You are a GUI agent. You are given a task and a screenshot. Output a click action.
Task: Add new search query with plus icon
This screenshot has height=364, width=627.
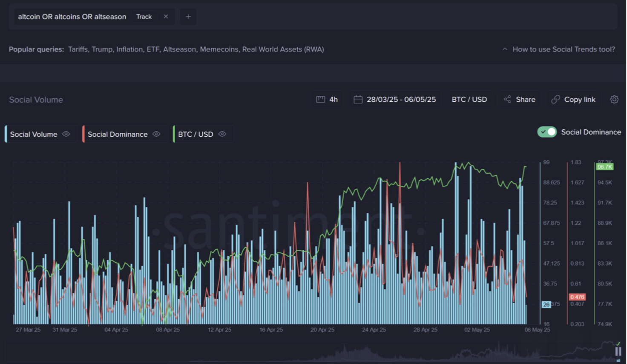pyautogui.click(x=188, y=17)
